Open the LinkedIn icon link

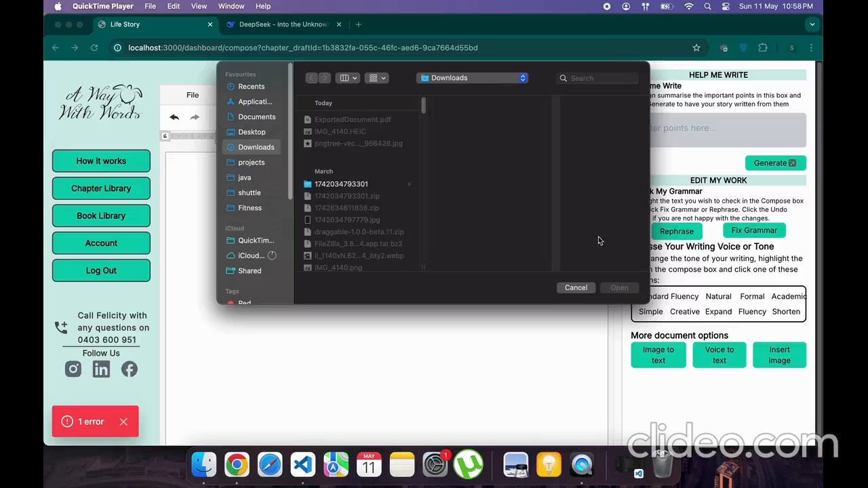(101, 369)
